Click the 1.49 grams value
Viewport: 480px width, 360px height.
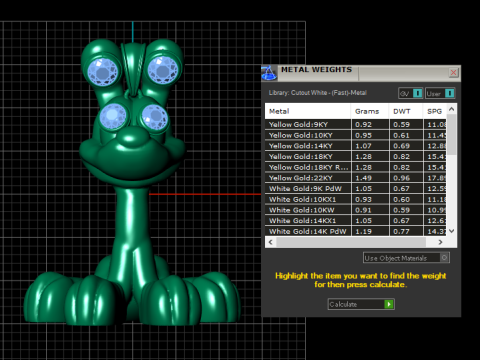pyautogui.click(x=364, y=178)
